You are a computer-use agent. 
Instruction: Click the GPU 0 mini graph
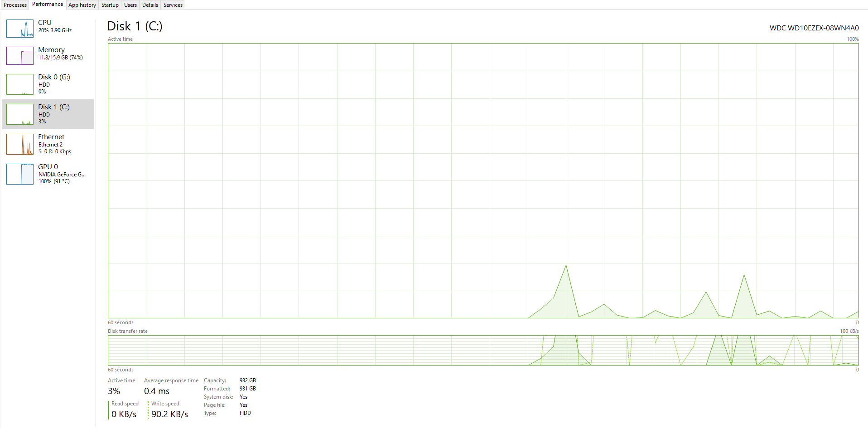20,174
